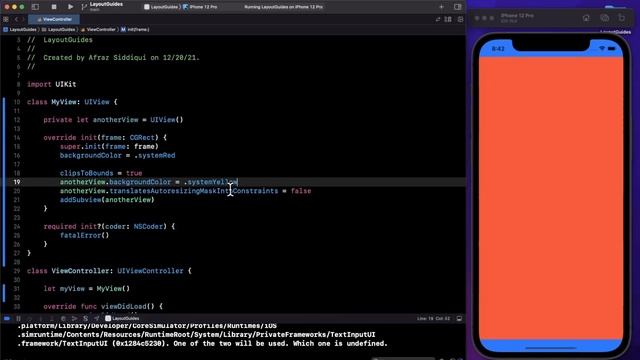Open LayoutGuides project in jump bar
640x360 pixels.
point(20,29)
